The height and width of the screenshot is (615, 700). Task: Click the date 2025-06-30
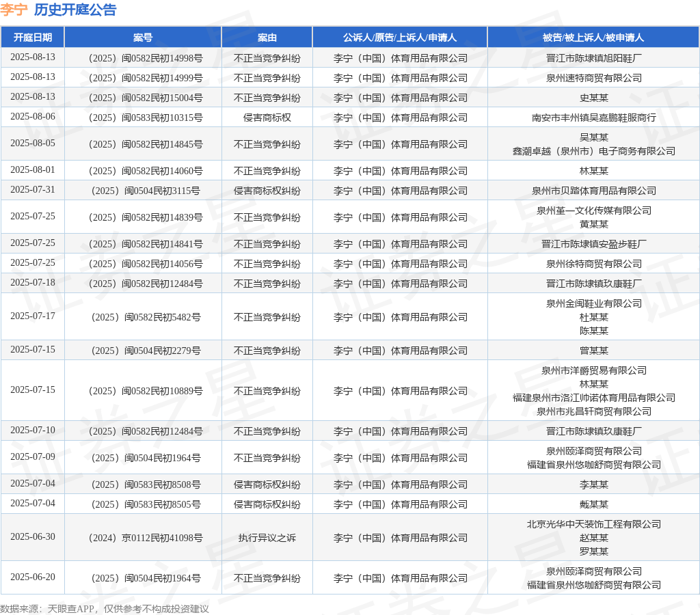tap(33, 537)
